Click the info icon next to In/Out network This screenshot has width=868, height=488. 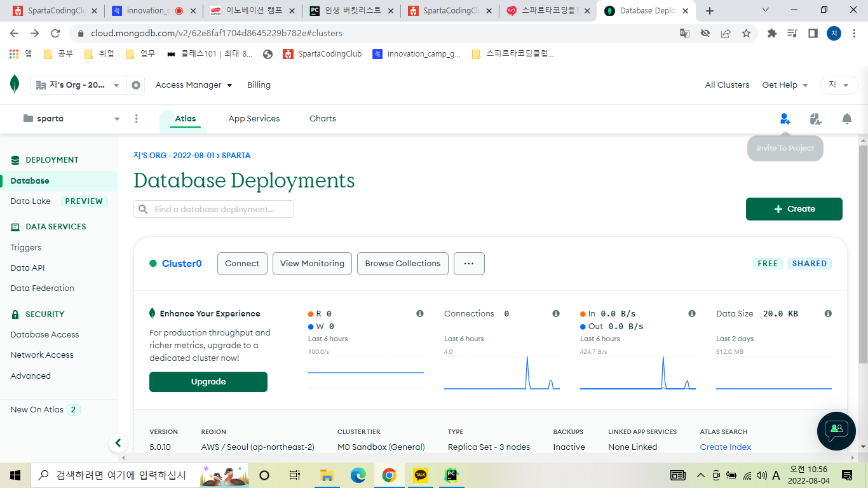692,314
